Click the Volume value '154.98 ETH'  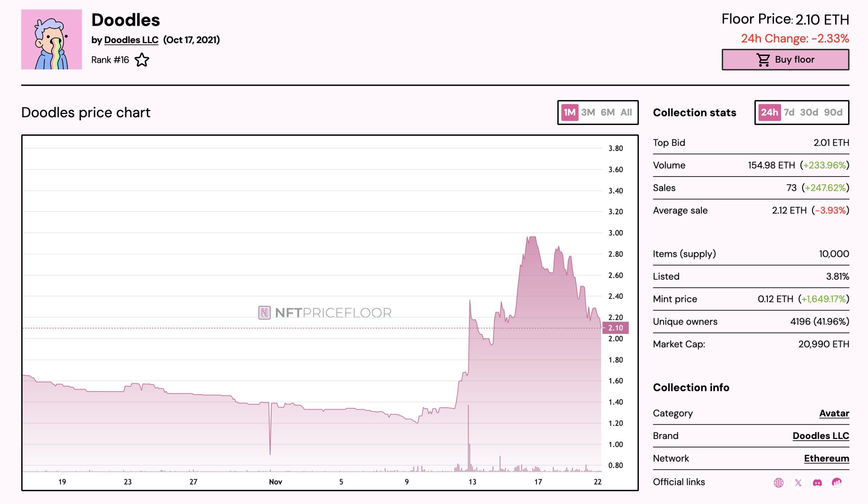point(771,165)
